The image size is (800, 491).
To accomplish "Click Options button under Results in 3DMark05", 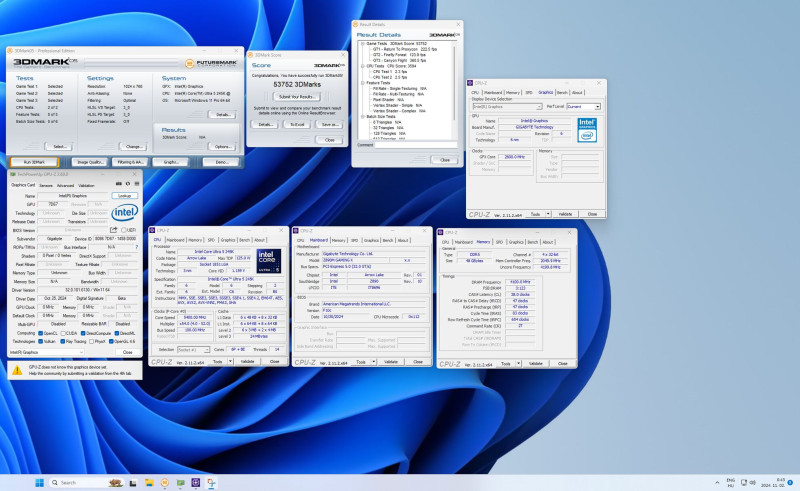I will [x=222, y=146].
